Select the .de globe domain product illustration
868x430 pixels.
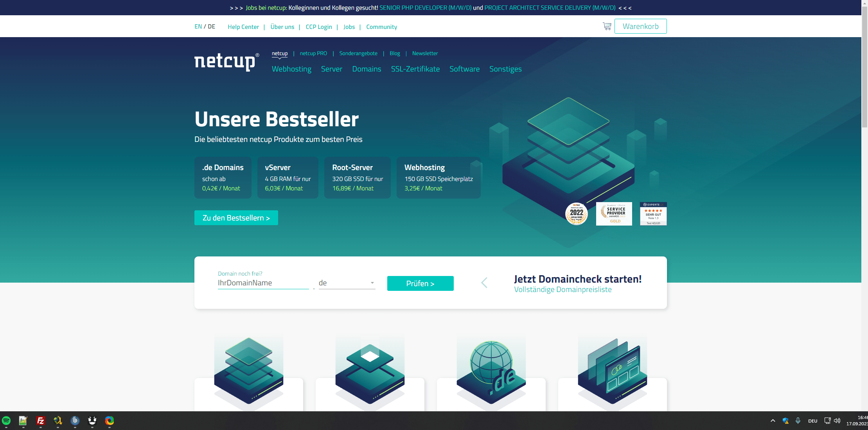491,371
